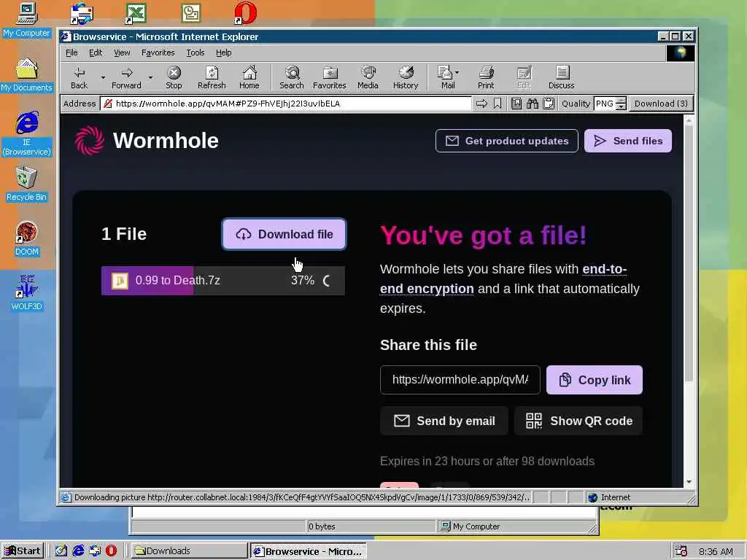Click into the Address URL field
The width and height of the screenshot is (747, 560).
(x=286, y=104)
